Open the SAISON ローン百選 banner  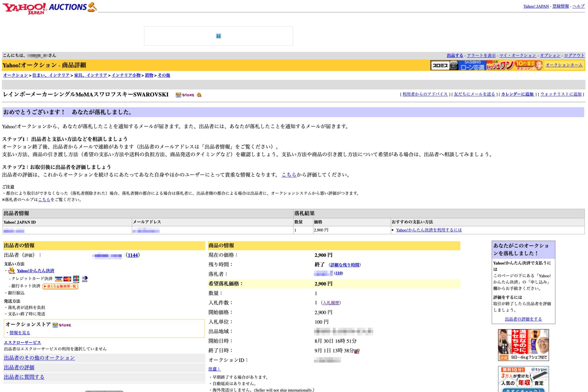472,65
